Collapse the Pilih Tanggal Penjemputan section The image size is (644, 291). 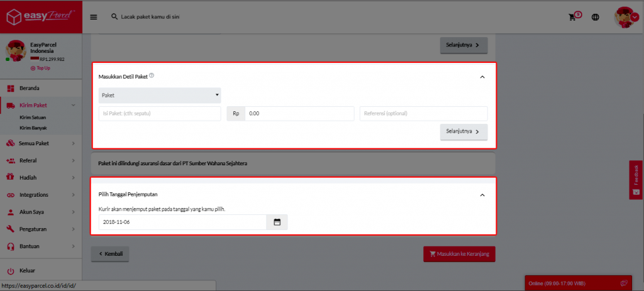(x=482, y=195)
